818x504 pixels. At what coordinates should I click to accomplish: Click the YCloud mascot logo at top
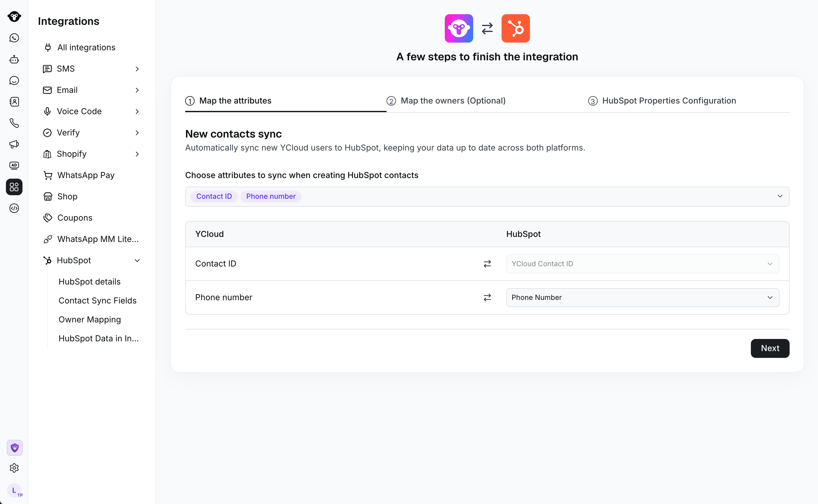tap(14, 16)
